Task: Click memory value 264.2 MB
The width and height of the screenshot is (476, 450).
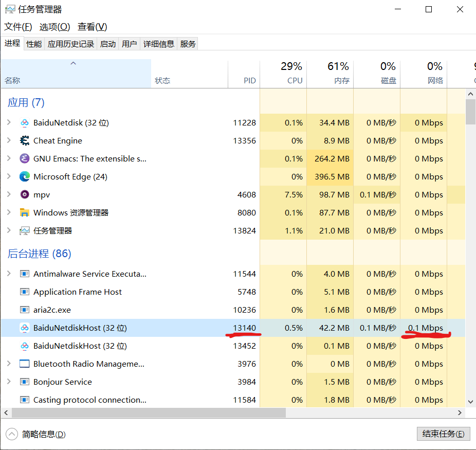Action: 332,159
